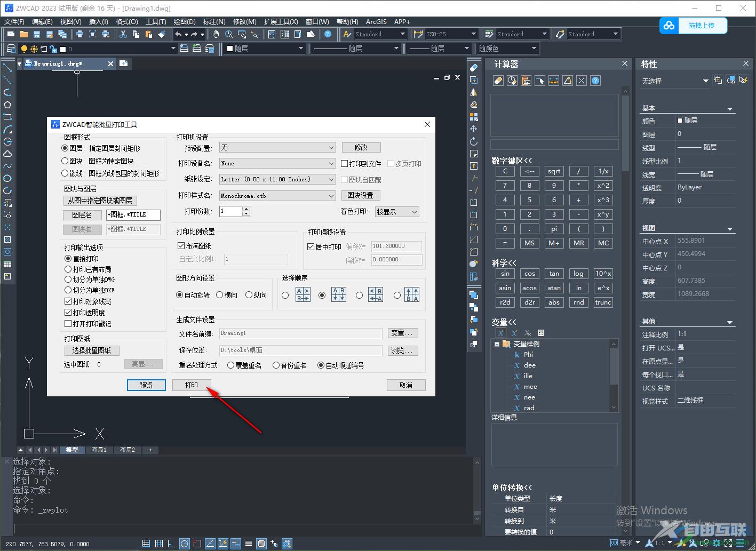Select the Erase tool in modify toolbar
The image size is (756, 551).
[x=473, y=68]
